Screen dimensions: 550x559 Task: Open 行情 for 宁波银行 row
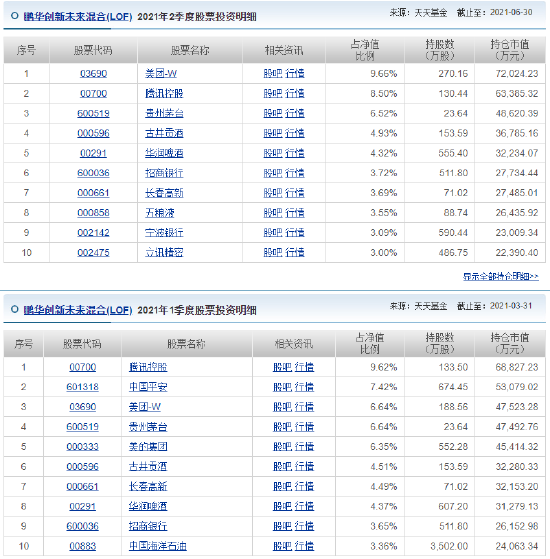295,233
